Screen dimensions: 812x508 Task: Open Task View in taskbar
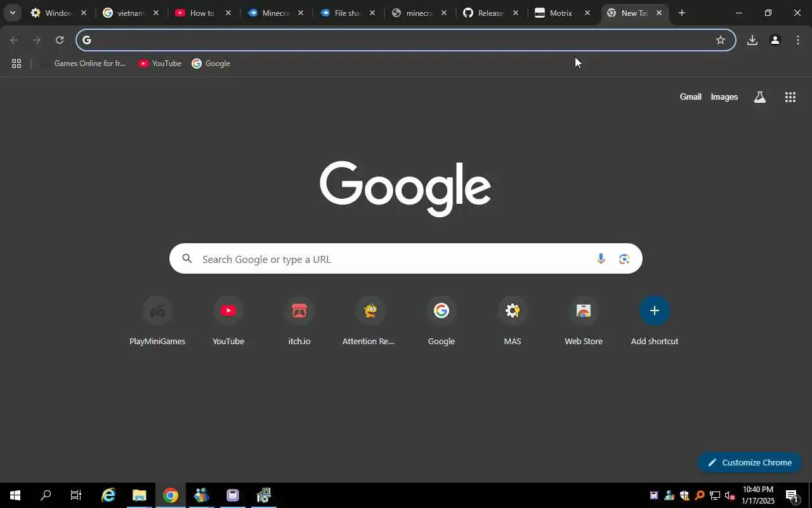(x=76, y=495)
